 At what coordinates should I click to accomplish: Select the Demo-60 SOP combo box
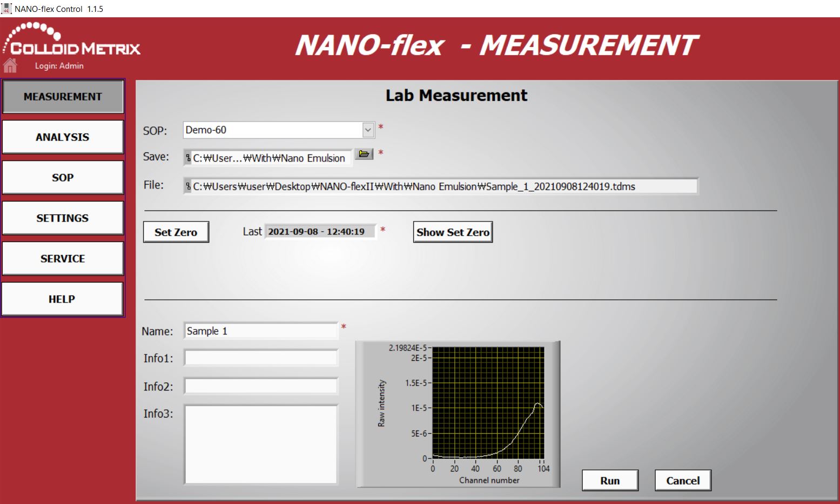click(279, 130)
